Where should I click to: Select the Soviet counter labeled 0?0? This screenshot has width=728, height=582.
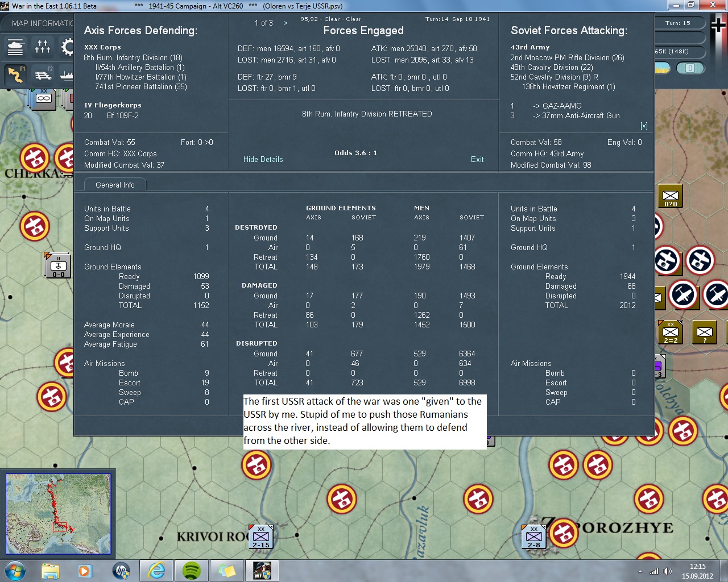671,197
